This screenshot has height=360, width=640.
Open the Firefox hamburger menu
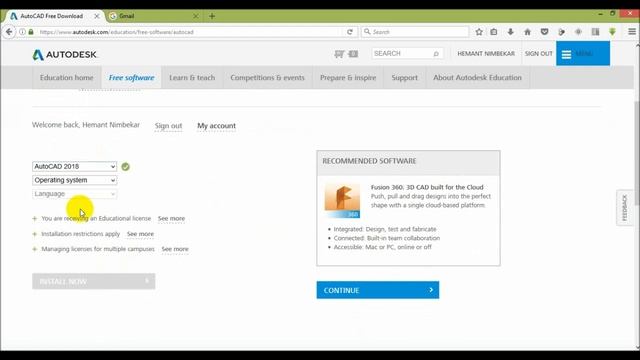(632, 32)
